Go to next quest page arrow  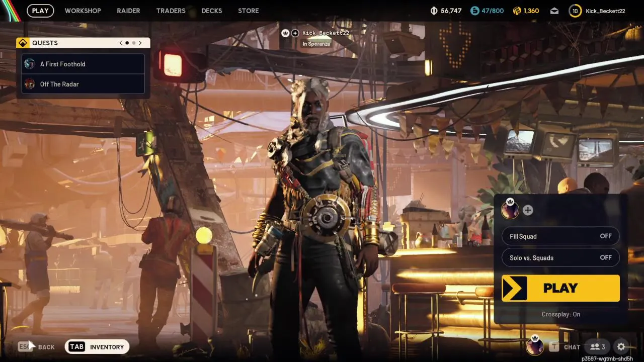(x=140, y=43)
